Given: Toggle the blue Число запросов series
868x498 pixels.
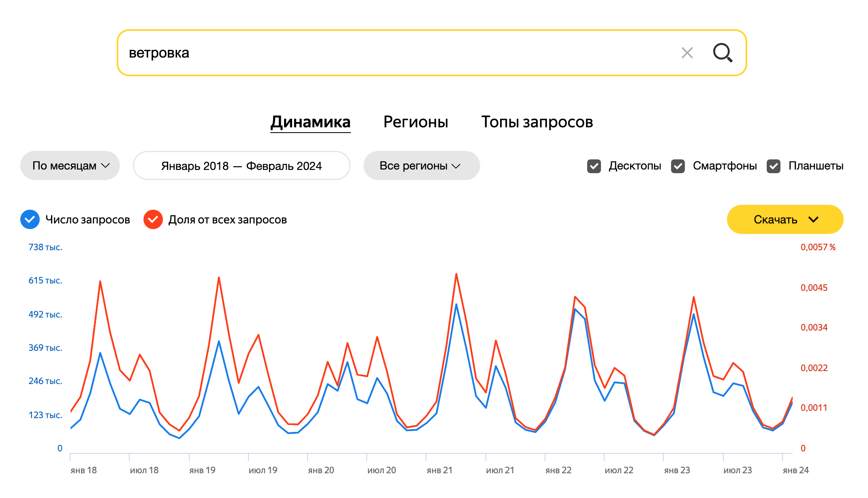Looking at the screenshot, I should pos(30,219).
